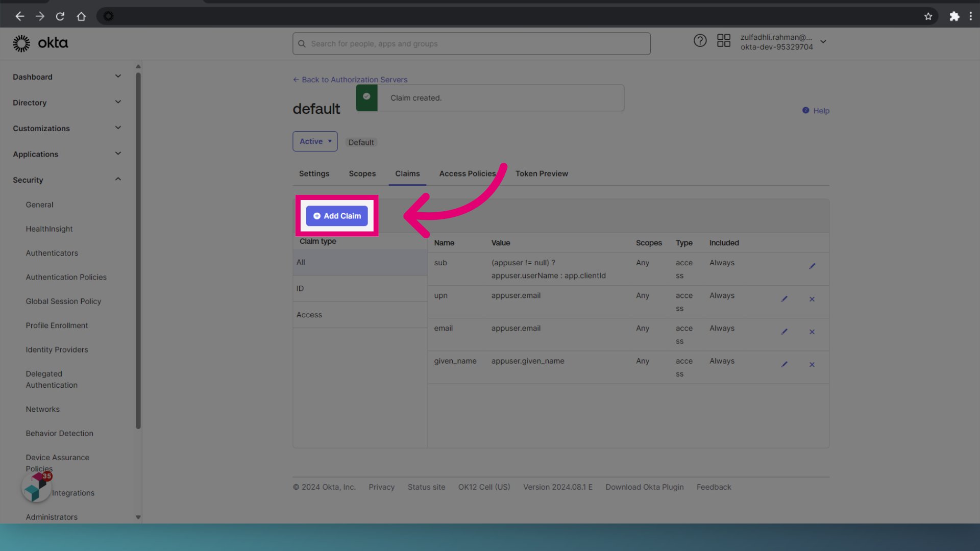Image resolution: width=980 pixels, height=551 pixels.
Task: Open the browser three-dot menu
Action: 970,16
